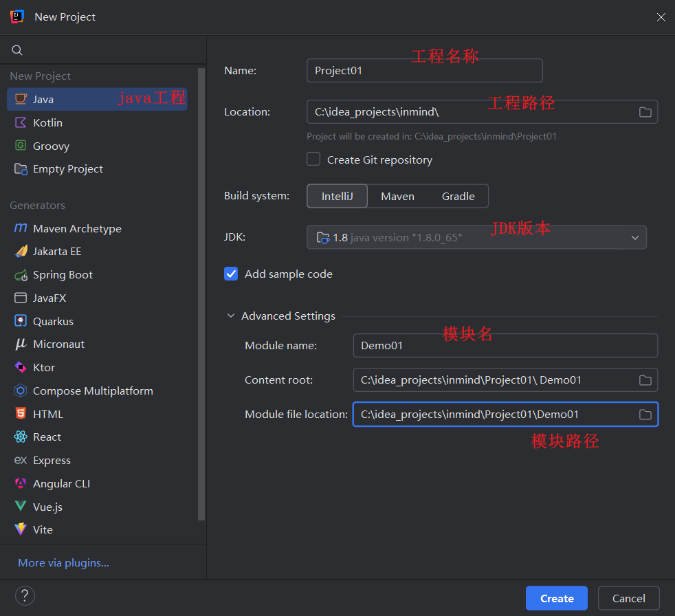This screenshot has height=616, width=675.
Task: Click the Angular CLI icon
Action: coord(21,483)
